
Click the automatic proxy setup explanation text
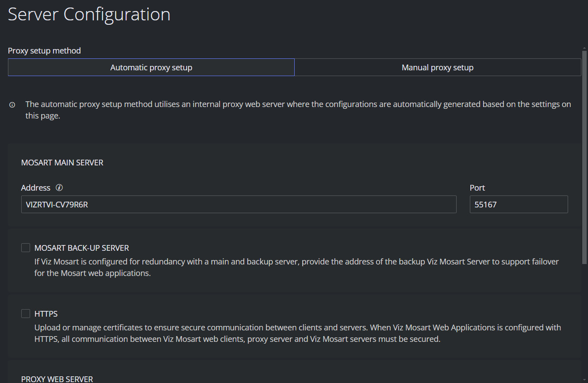(x=298, y=110)
